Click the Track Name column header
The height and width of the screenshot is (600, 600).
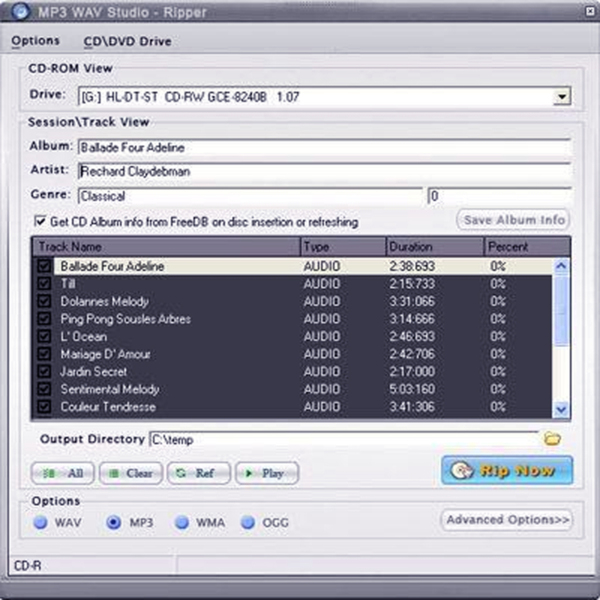click(x=166, y=247)
